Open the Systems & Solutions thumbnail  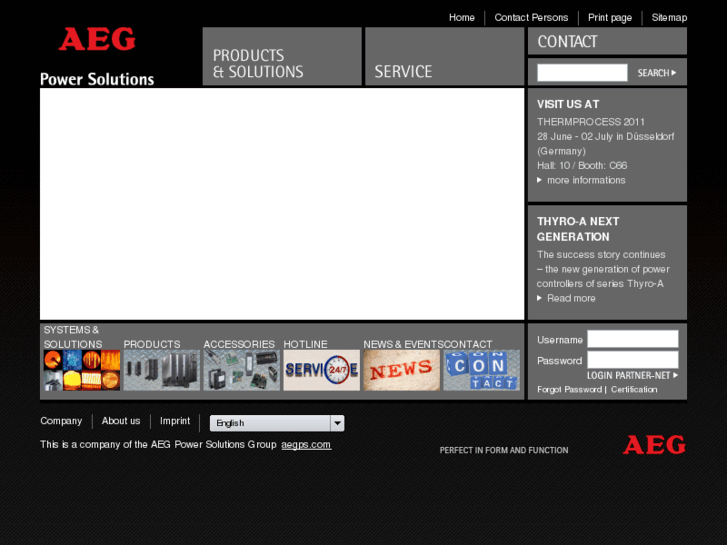(x=82, y=370)
